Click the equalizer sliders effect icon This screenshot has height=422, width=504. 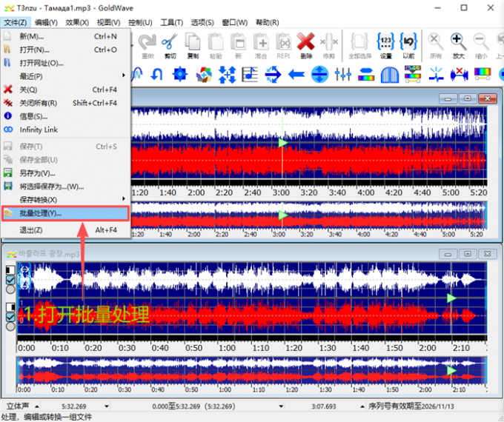pyautogui.click(x=342, y=74)
